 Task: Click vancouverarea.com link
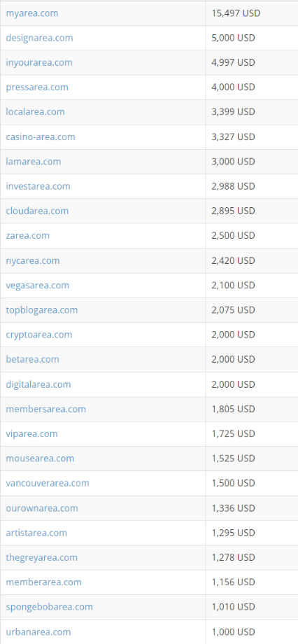[48, 483]
